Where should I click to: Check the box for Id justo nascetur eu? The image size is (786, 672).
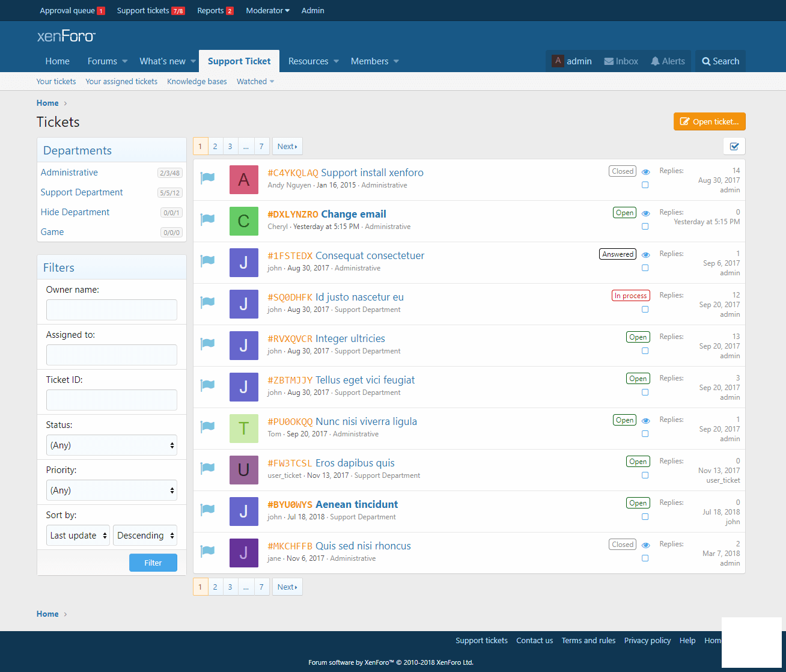click(x=645, y=310)
